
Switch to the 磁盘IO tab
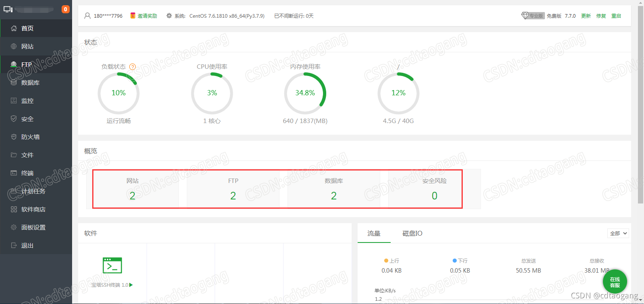click(x=412, y=233)
